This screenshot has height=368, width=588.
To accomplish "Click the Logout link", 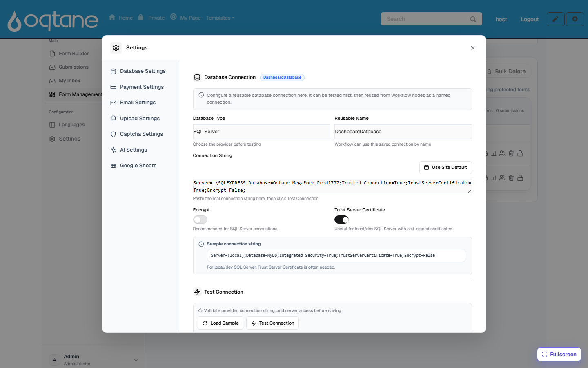I will click(x=530, y=19).
